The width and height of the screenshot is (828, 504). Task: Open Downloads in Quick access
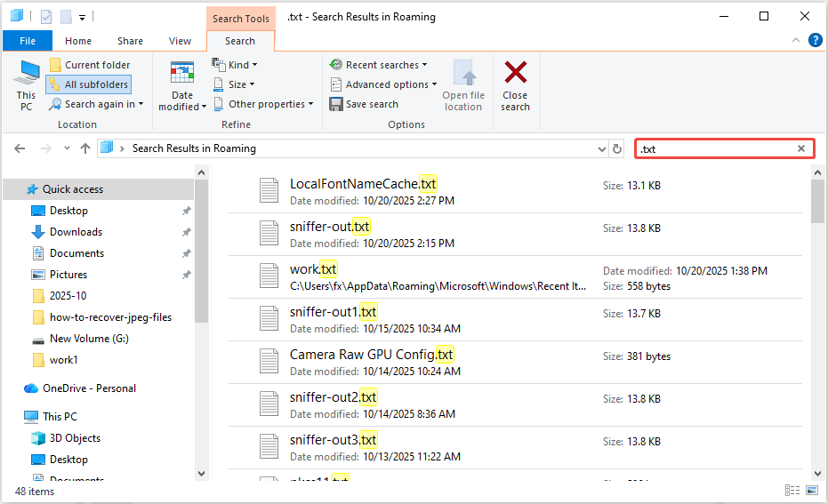[76, 232]
